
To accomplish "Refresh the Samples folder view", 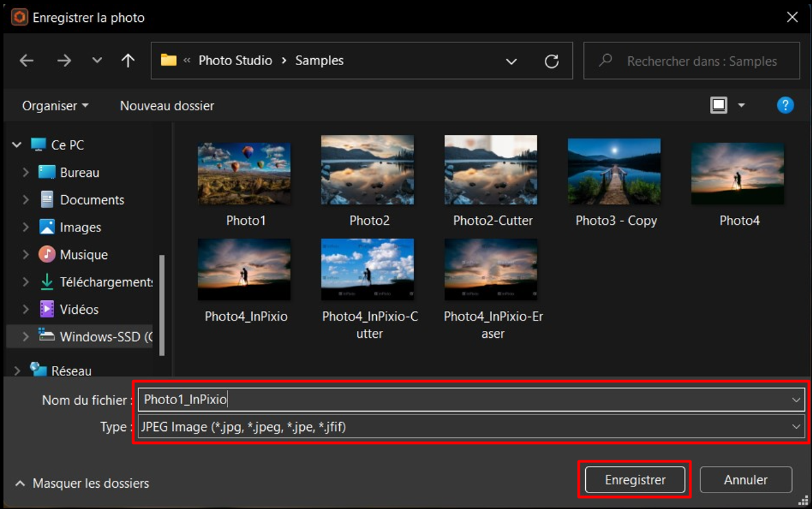I will click(552, 61).
